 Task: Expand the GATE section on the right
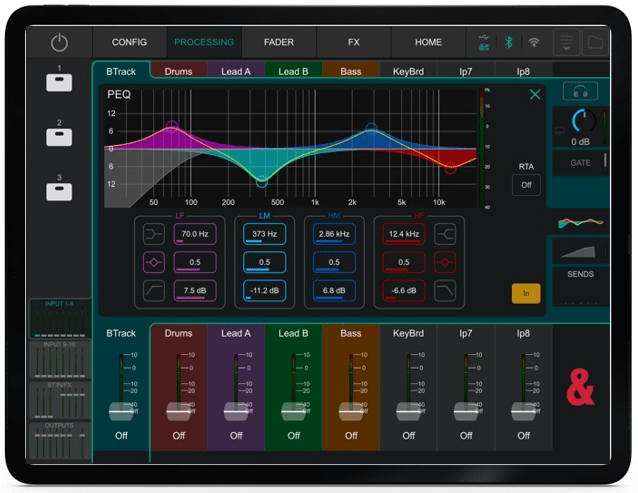[x=580, y=161]
